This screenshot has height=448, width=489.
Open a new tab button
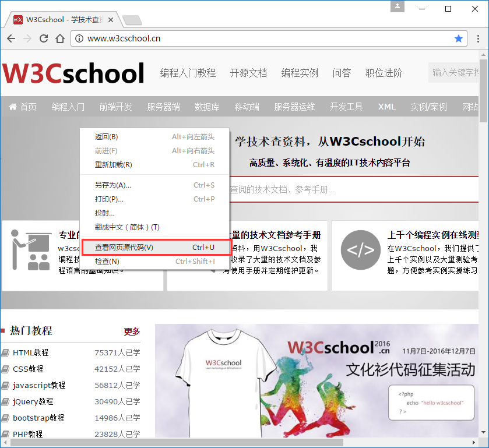[132, 20]
